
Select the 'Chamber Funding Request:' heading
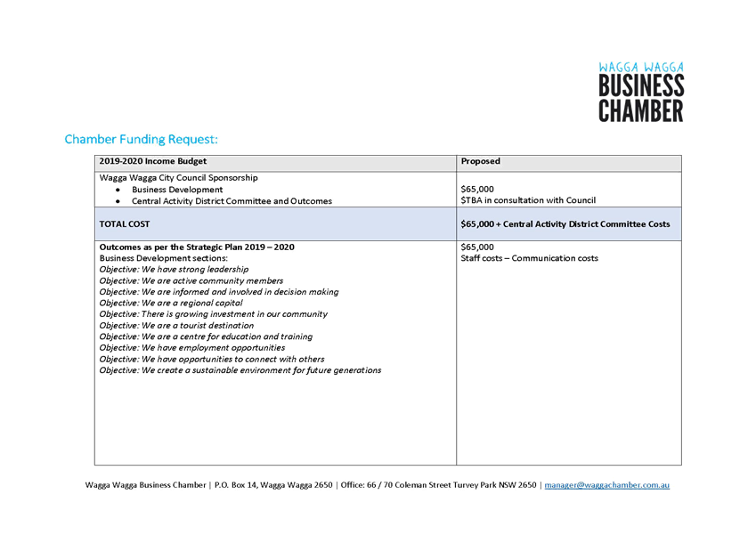coord(142,139)
